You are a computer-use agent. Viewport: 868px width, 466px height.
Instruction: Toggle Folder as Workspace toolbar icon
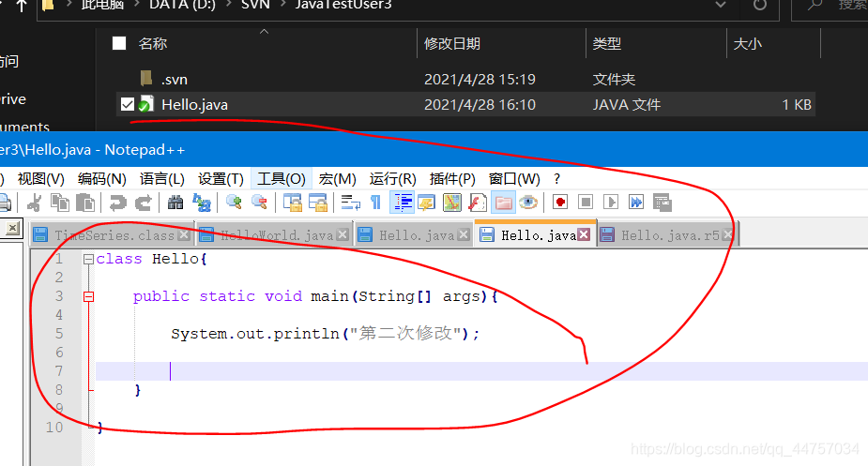tap(503, 203)
